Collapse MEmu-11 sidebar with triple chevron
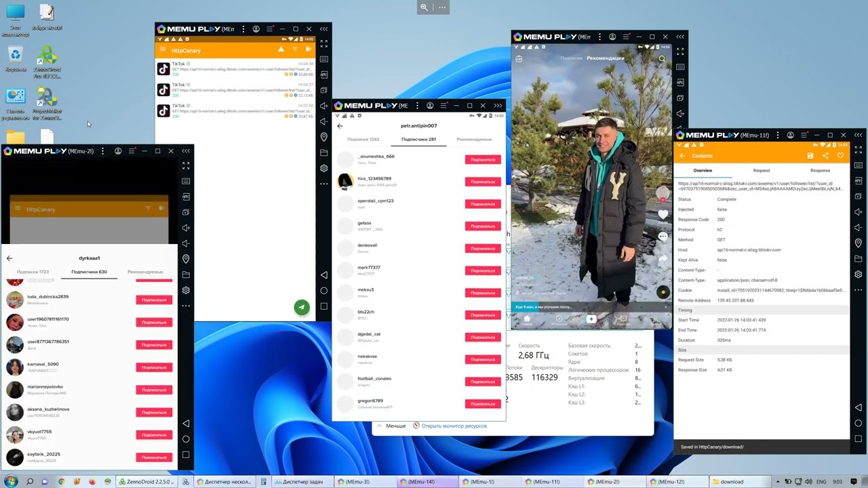 click(858, 135)
